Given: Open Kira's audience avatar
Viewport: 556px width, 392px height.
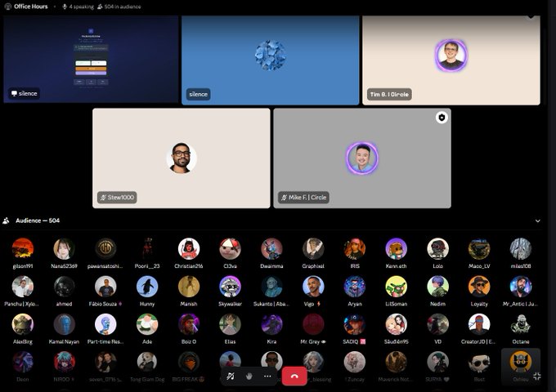Looking at the screenshot, I should (x=271, y=324).
